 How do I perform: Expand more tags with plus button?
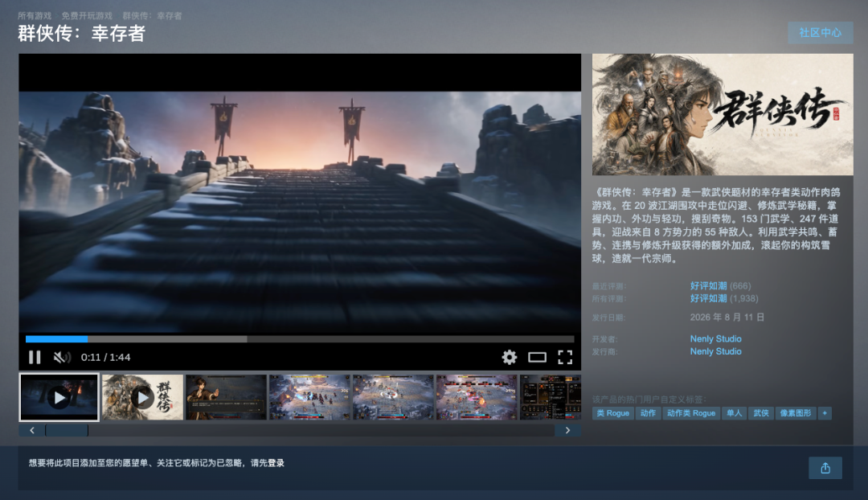point(825,413)
